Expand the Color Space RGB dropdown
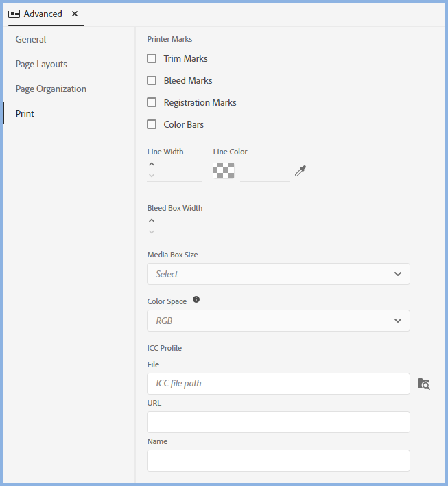The width and height of the screenshot is (448, 486). click(278, 321)
